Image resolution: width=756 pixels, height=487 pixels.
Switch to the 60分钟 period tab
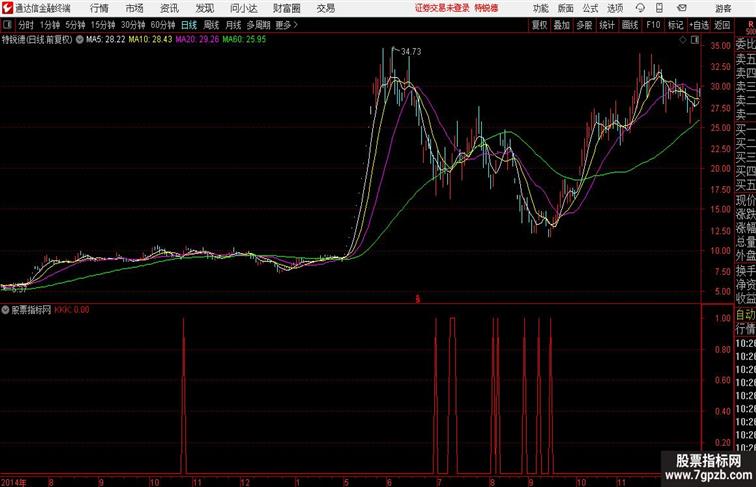pyautogui.click(x=162, y=25)
